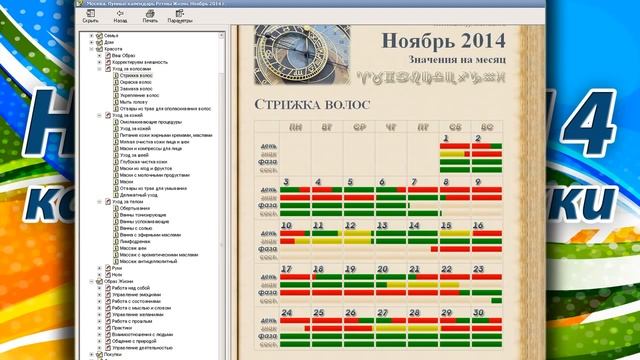Expand the Покупки tree node

[x=91, y=354]
